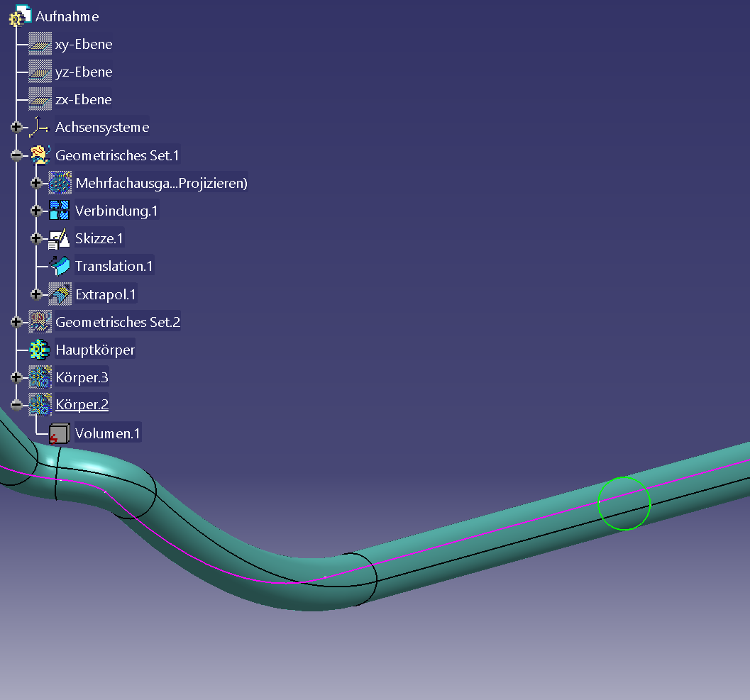Image resolution: width=750 pixels, height=700 pixels.
Task: Expand the Mehrfachausga...Projizieren) node
Action: tap(36, 183)
